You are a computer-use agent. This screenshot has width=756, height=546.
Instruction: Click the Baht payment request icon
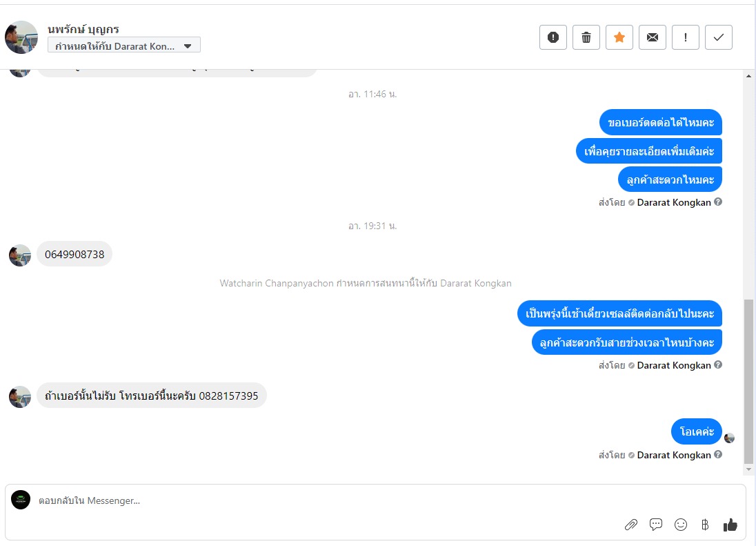click(705, 525)
